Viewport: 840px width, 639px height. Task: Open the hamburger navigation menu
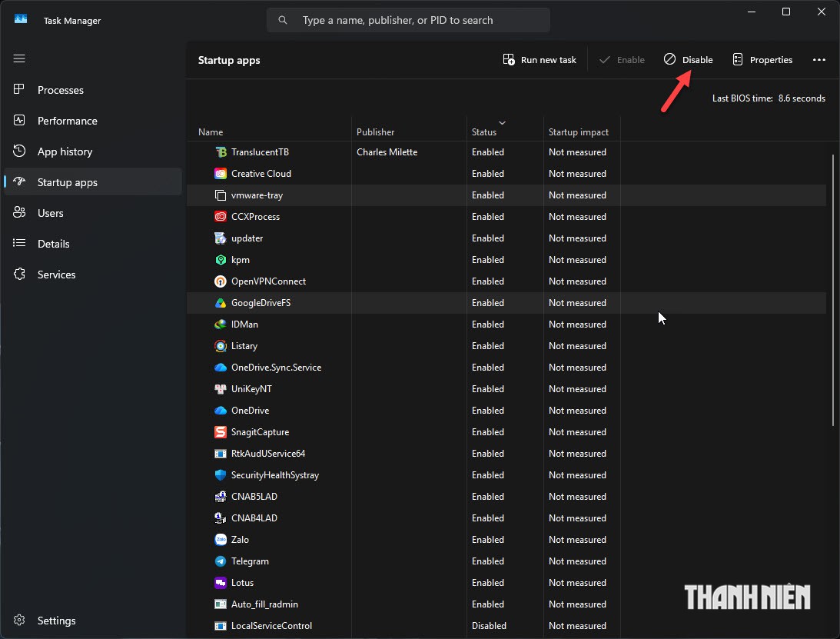(19, 58)
